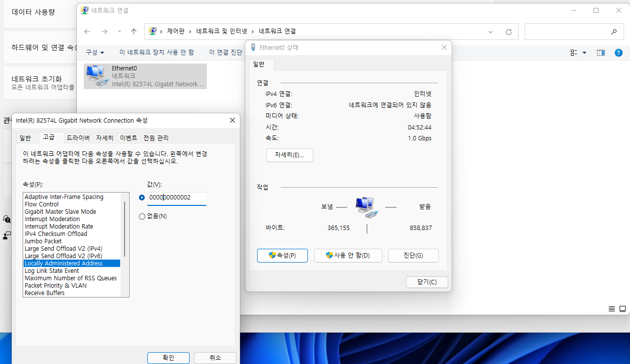Open 하드웨어 및 연결 속성 in Settings
The height and width of the screenshot is (364, 630).
pos(40,47)
